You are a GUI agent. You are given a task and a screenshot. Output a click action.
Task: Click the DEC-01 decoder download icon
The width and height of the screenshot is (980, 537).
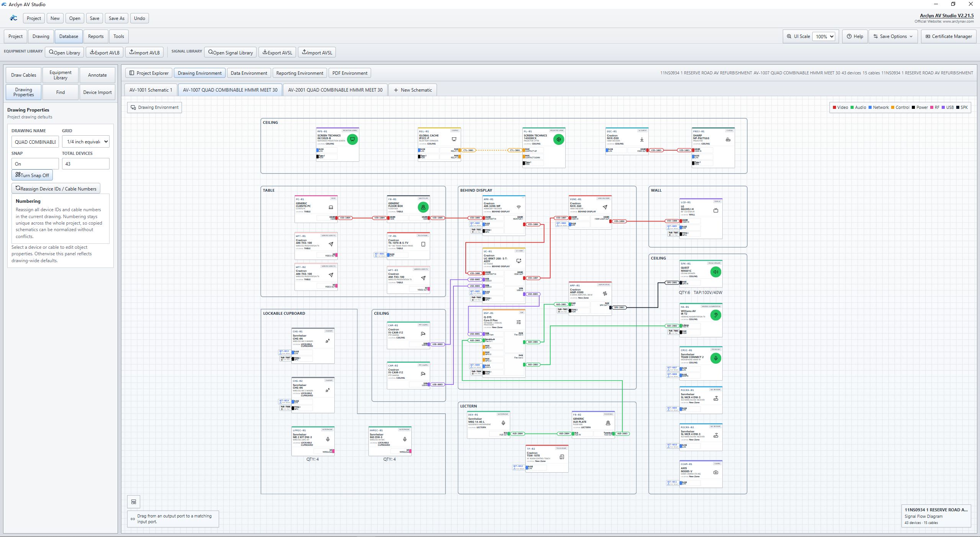(642, 140)
